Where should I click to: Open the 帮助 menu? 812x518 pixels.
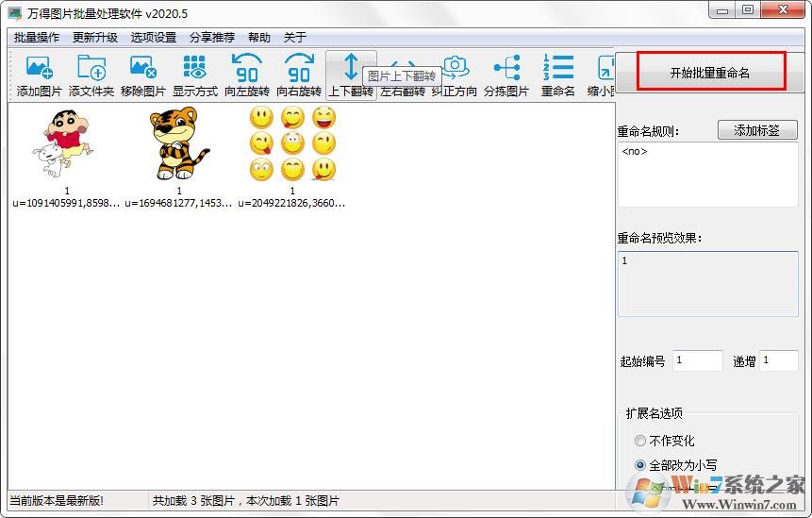click(259, 38)
